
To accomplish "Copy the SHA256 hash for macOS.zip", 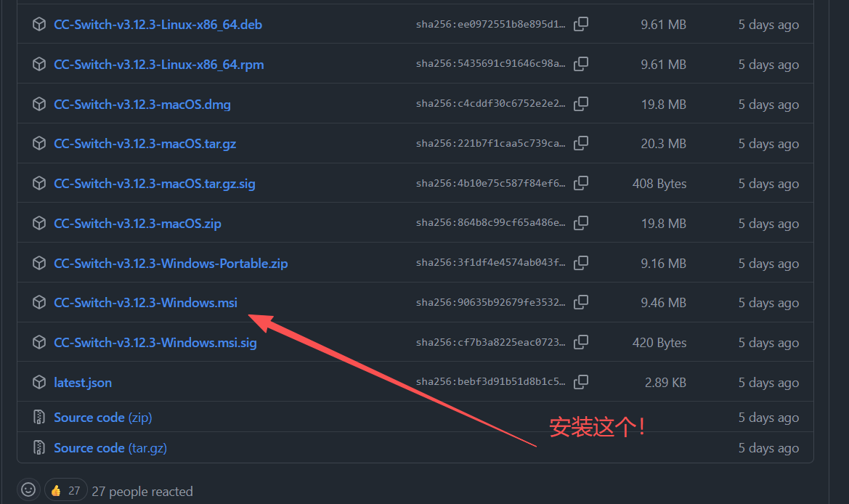I will point(580,223).
